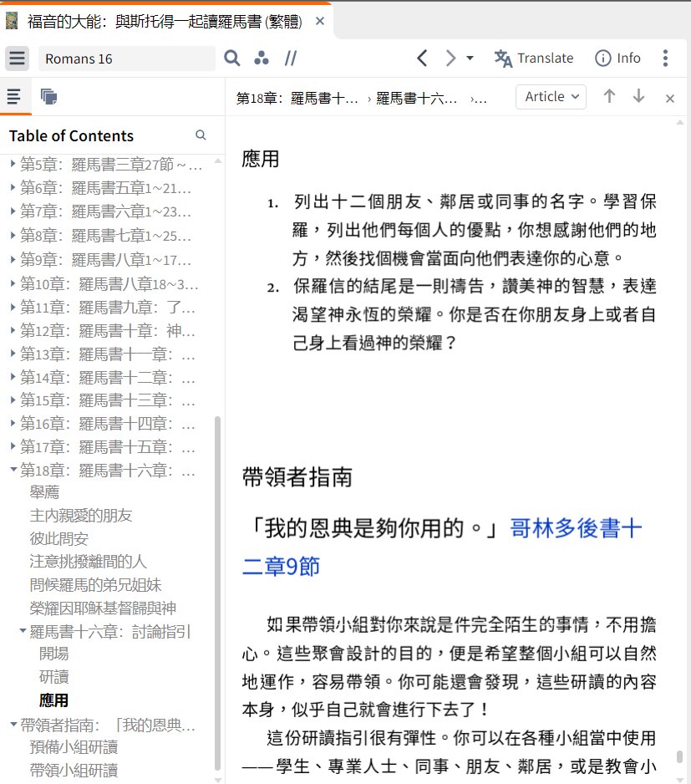Select 榮耀因耶穌基督歸與神 entry

pyautogui.click(x=103, y=608)
